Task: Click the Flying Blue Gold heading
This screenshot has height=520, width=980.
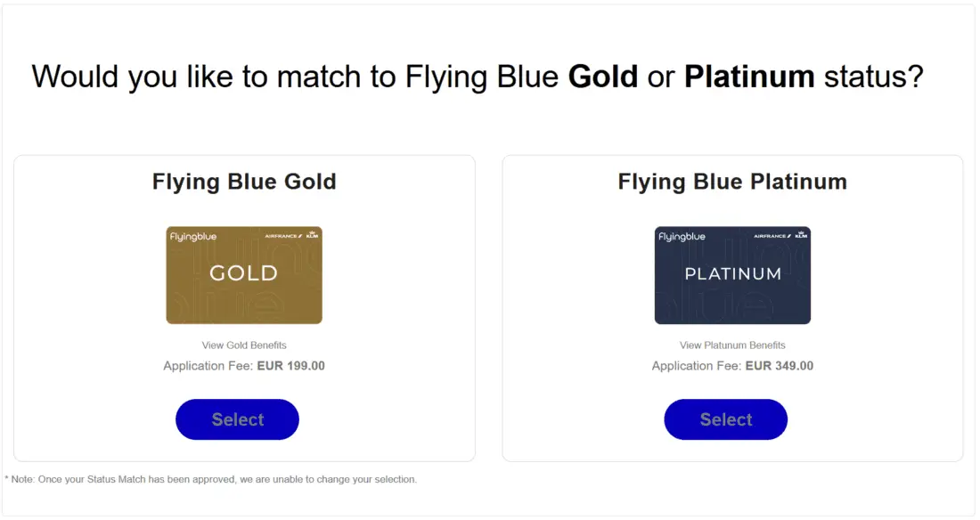Action: point(244,183)
